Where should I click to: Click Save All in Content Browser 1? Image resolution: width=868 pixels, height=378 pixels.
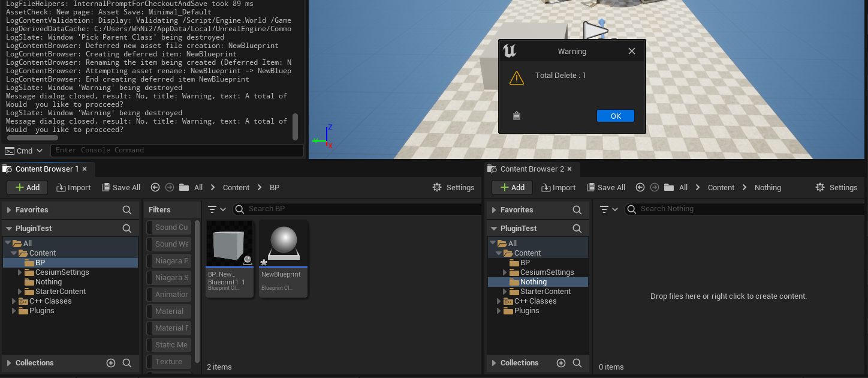[121, 188]
